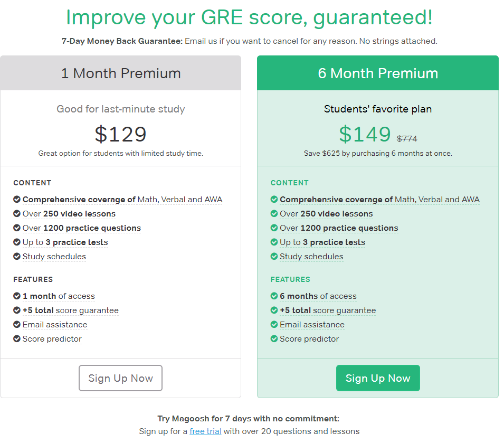
Task: Click the checkmark beside Over 250 video lessons
Action: [16, 213]
